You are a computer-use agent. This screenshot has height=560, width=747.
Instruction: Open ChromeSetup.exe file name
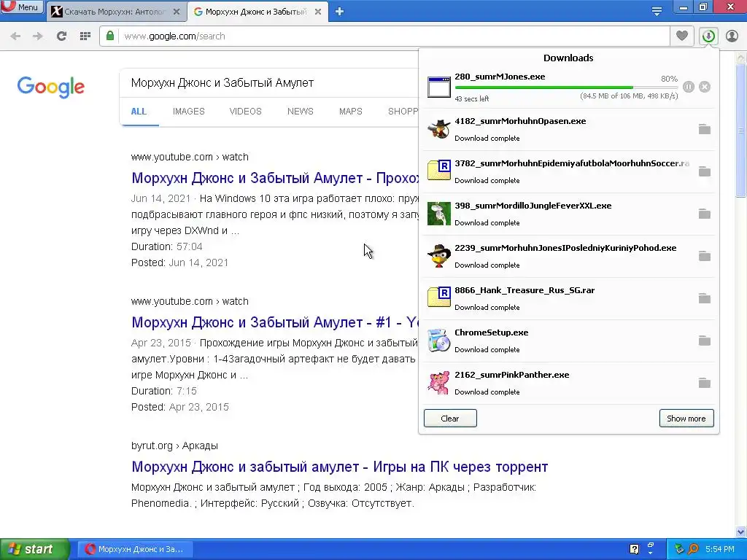point(491,332)
